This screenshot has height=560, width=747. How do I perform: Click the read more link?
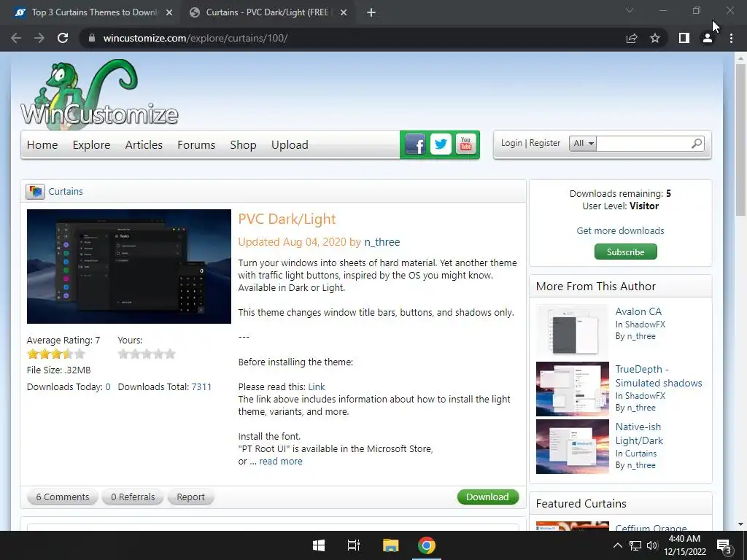(x=281, y=461)
